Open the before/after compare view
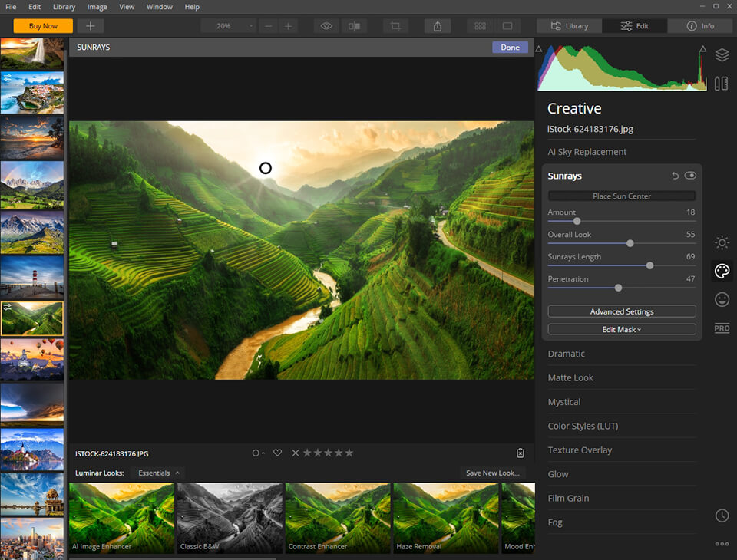 pyautogui.click(x=353, y=25)
